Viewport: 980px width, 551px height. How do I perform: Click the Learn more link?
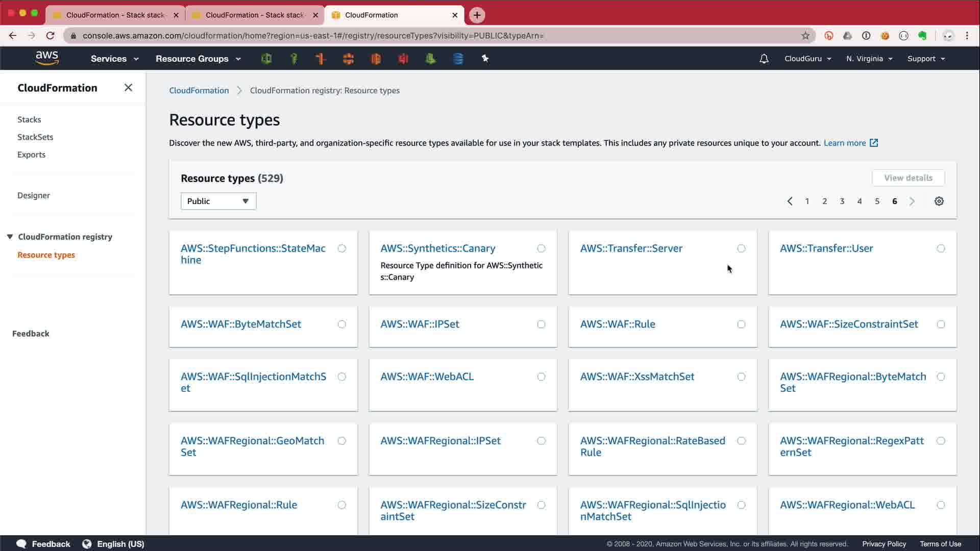(844, 143)
